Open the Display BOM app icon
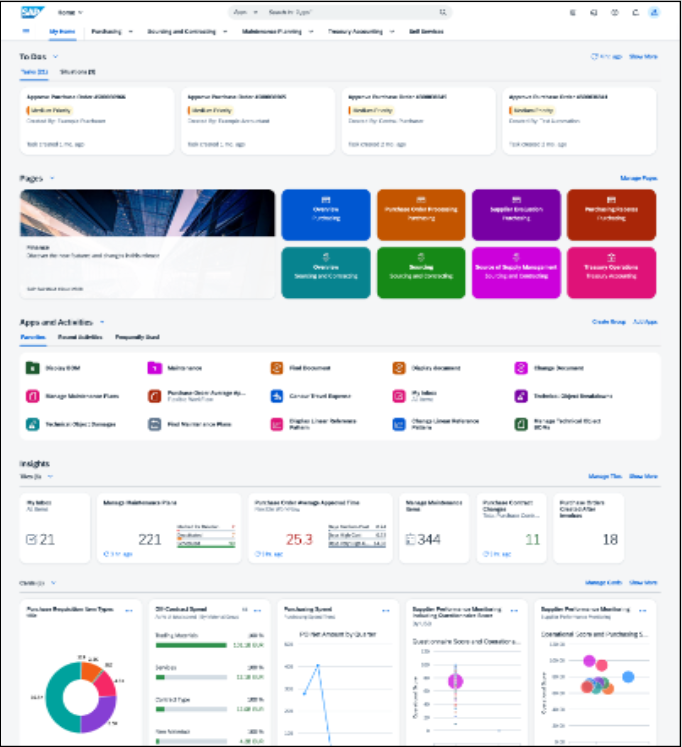The width and height of the screenshot is (682, 747). [x=32, y=368]
